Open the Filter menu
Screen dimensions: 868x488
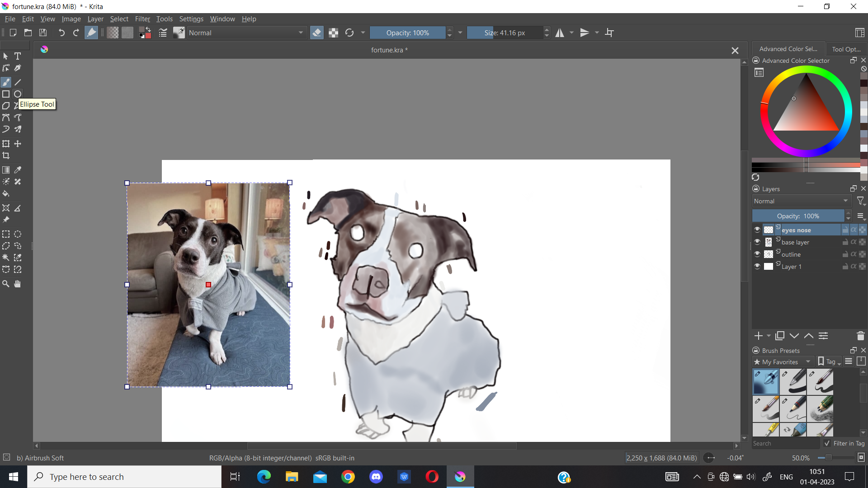click(x=142, y=19)
